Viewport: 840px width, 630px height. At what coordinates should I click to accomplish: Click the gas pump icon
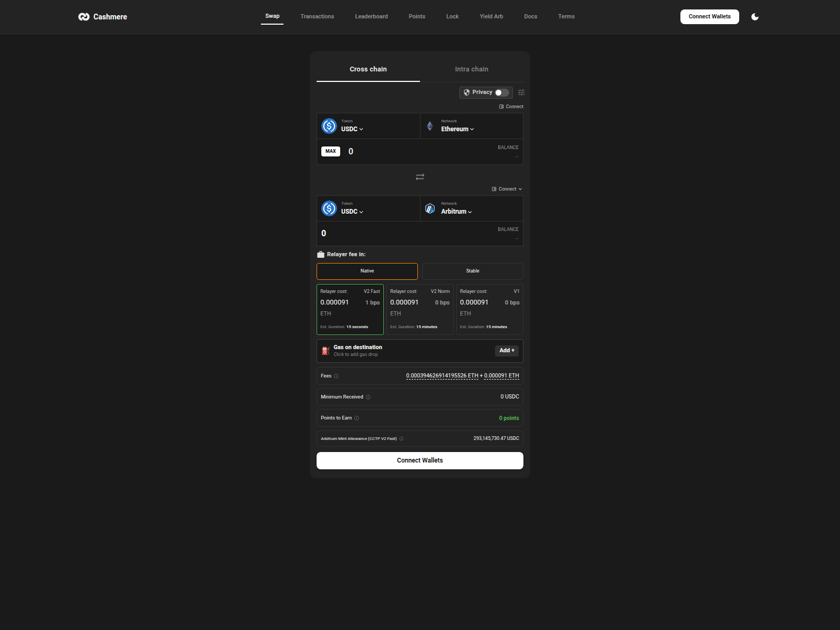click(325, 351)
